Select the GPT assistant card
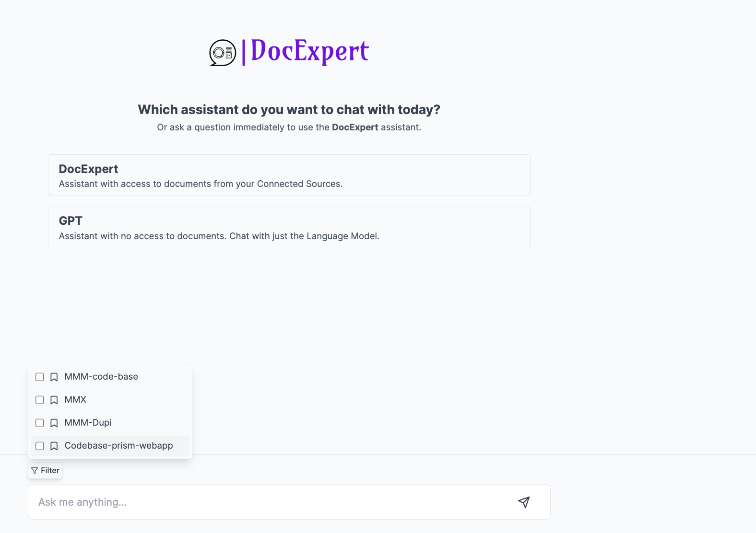This screenshot has height=533, width=756. click(289, 228)
